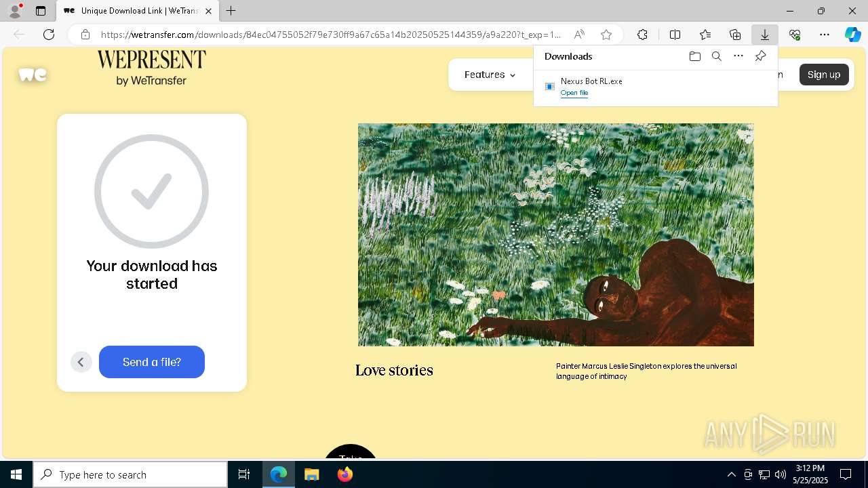Open the Favorites list

(x=705, y=35)
